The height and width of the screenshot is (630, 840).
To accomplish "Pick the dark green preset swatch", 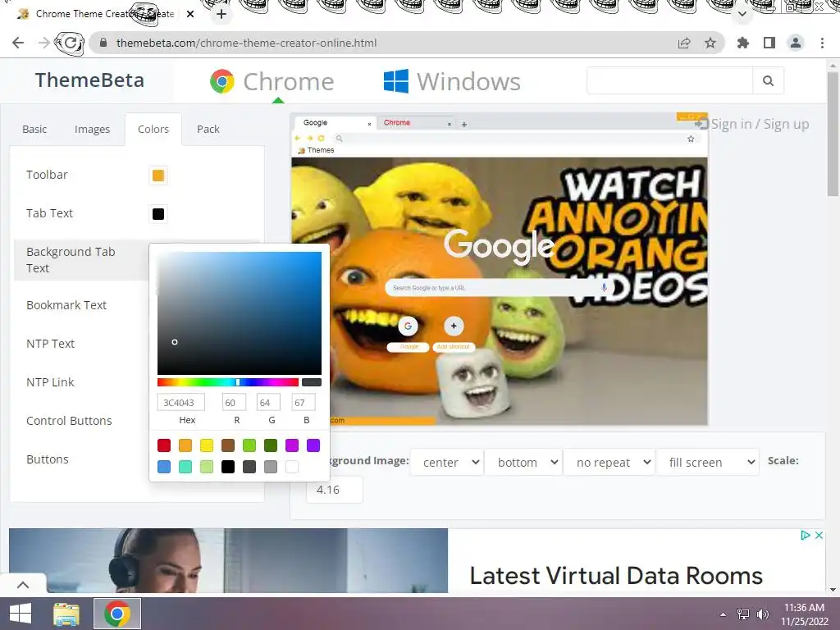I will [271, 445].
